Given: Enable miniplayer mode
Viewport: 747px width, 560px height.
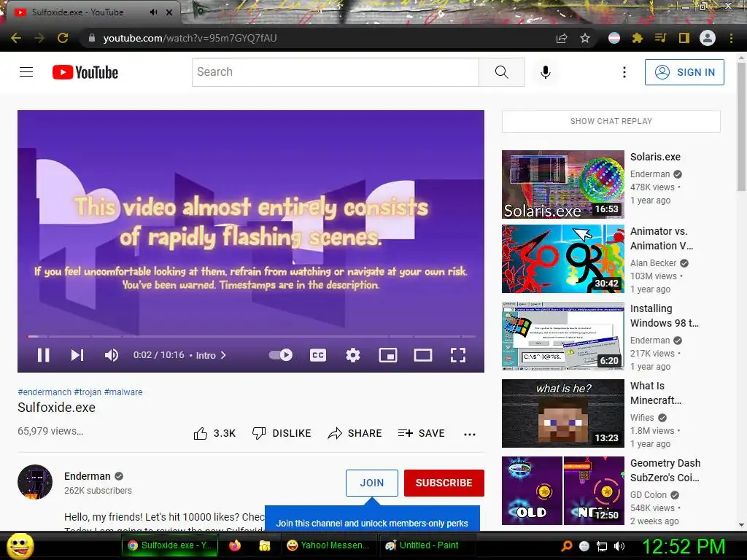Looking at the screenshot, I should point(388,355).
